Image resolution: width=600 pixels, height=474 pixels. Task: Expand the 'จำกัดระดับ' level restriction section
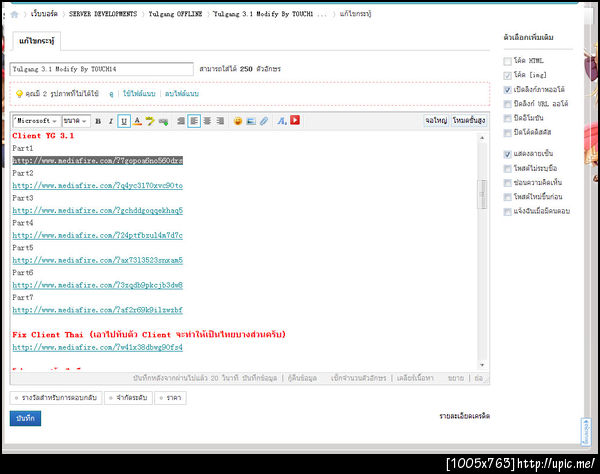tap(128, 398)
